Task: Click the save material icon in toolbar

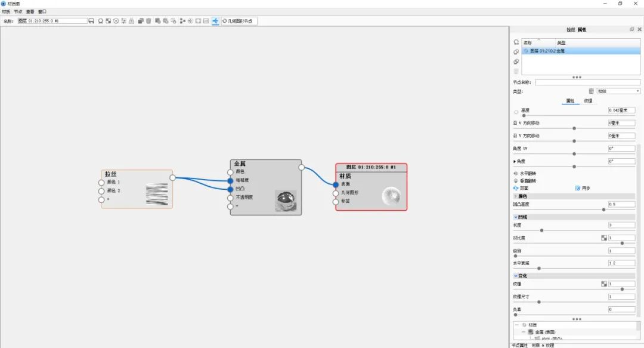Action: (x=91, y=21)
